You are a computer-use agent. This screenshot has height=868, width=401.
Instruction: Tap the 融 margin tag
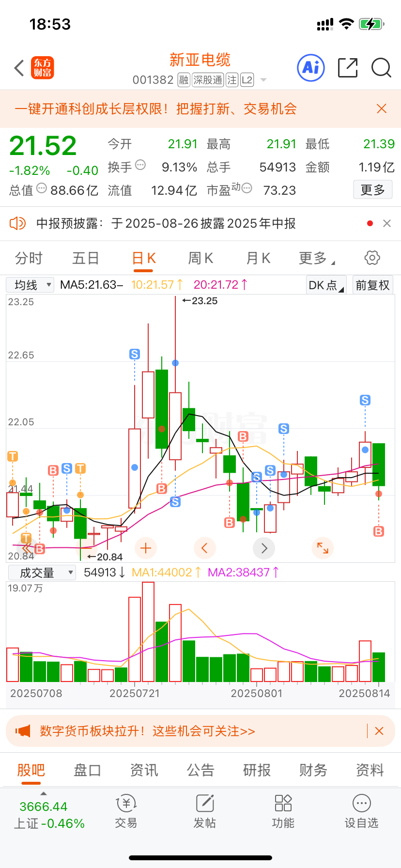[x=184, y=80]
